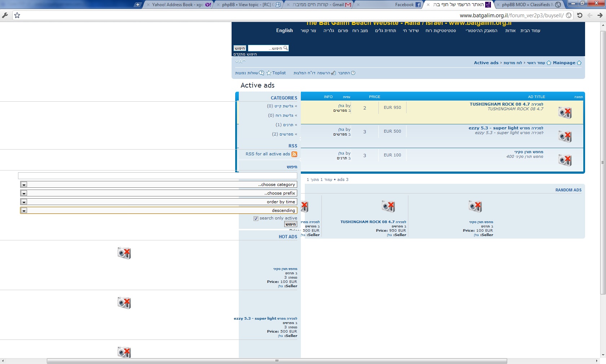The image size is (606, 364).
Task: Open the browser wrench settings menu
Action: (x=5, y=15)
